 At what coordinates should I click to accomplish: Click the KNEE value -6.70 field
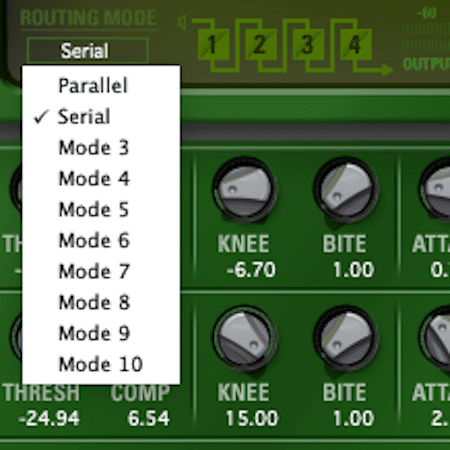click(251, 270)
